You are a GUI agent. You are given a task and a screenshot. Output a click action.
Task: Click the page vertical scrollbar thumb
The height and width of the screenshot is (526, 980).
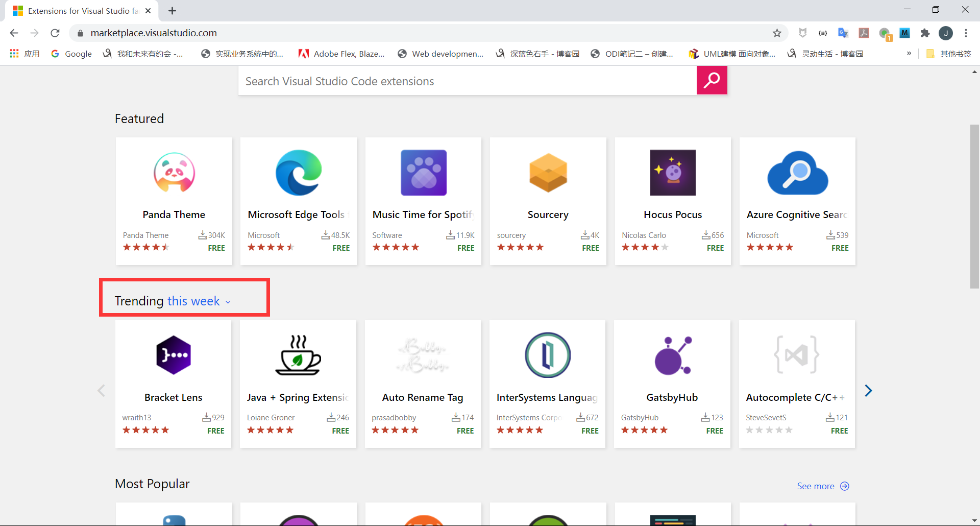pyautogui.click(x=974, y=206)
